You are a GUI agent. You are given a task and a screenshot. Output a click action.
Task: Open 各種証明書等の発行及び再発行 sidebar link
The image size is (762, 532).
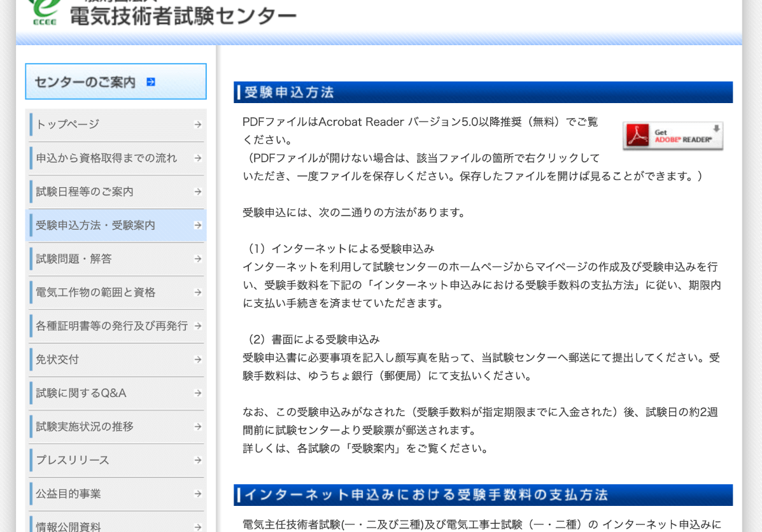pos(116,326)
